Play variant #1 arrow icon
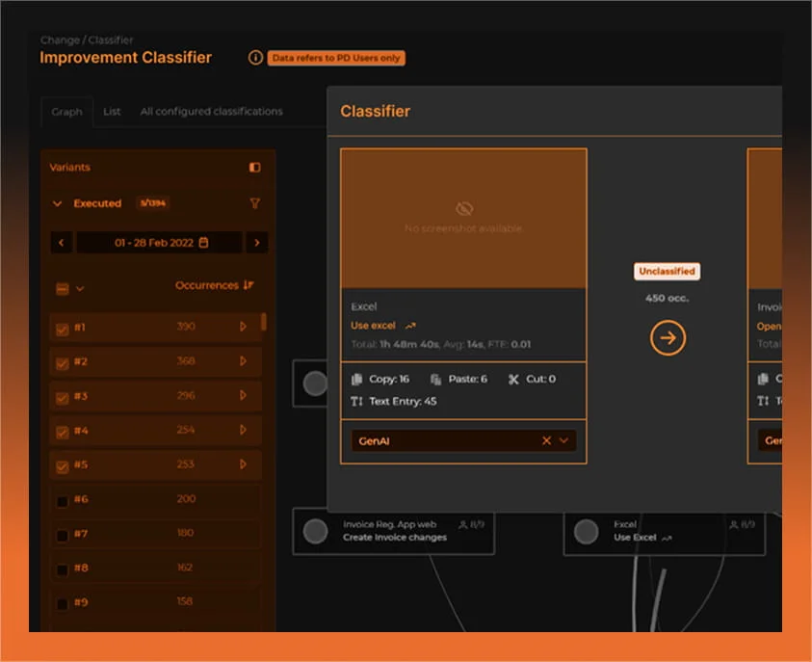 [243, 327]
